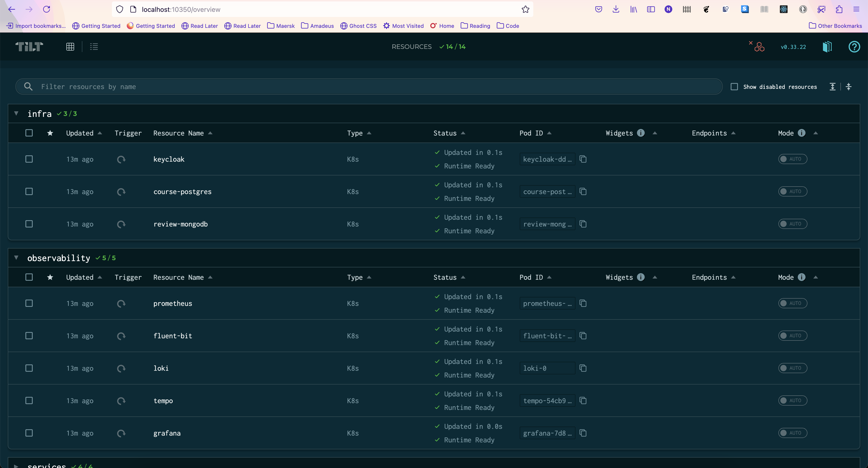
Task: Copy the course-postgres pod ID
Action: click(583, 192)
